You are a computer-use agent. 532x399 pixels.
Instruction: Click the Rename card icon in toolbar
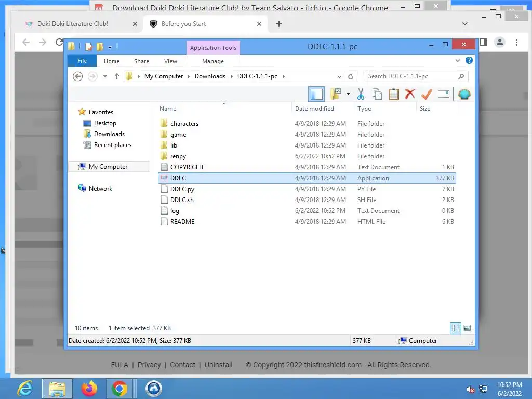click(444, 94)
